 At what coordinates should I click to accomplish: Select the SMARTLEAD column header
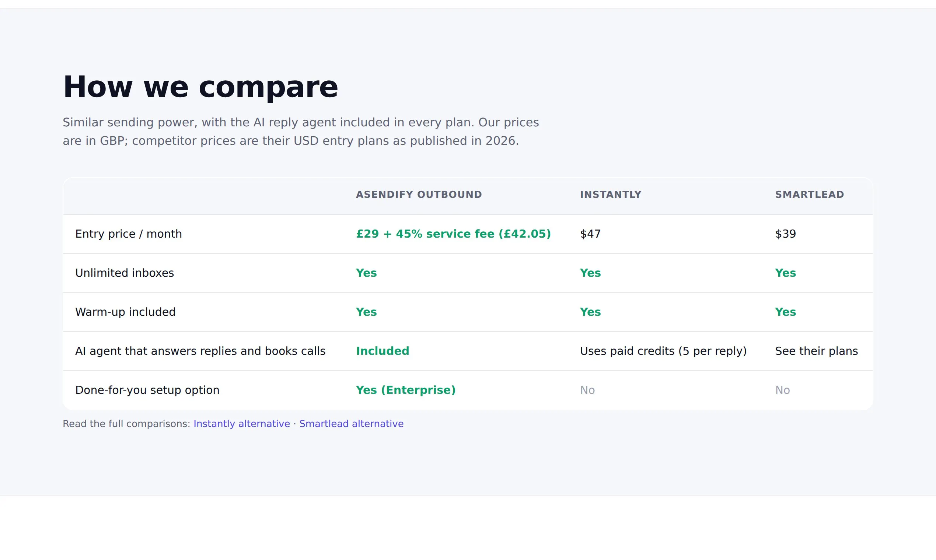click(810, 195)
